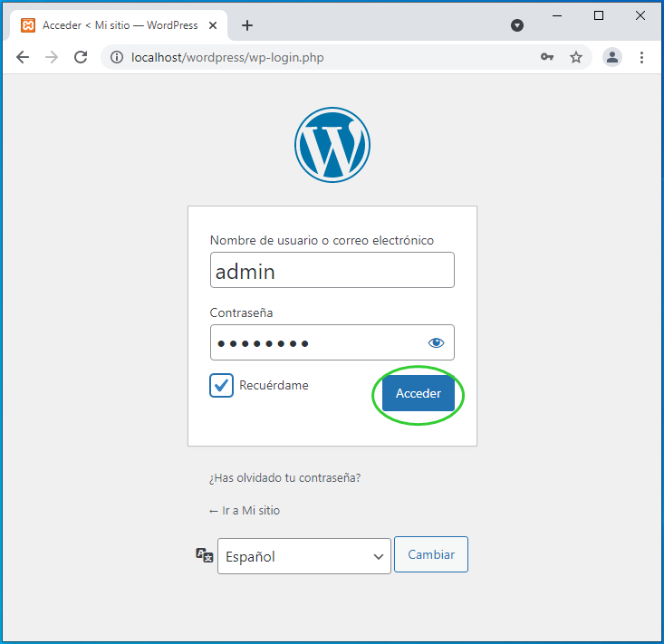Select the Acceder < Mi sitio tab
The width and height of the screenshot is (664, 644).
[119, 25]
